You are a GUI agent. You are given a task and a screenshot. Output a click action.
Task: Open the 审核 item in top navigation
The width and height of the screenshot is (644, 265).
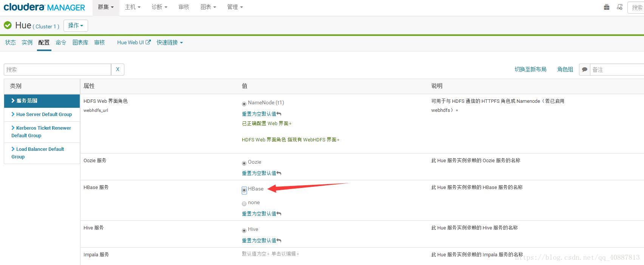[184, 7]
